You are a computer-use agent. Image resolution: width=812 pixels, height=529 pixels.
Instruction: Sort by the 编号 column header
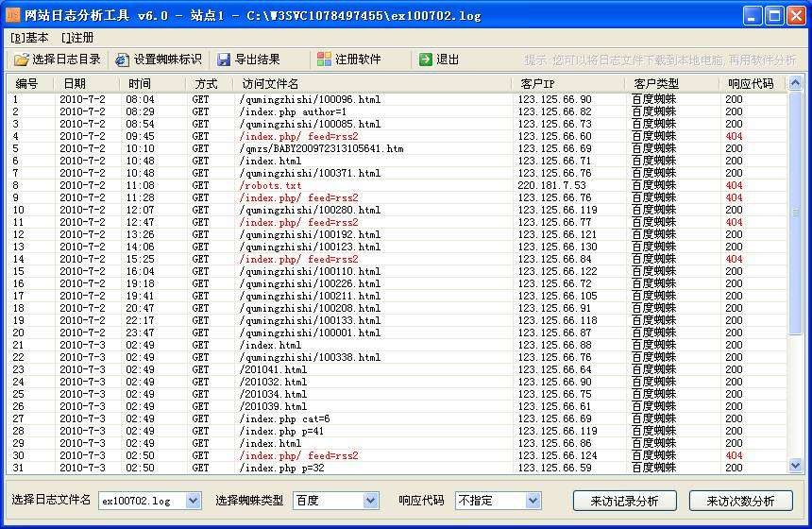(x=27, y=83)
